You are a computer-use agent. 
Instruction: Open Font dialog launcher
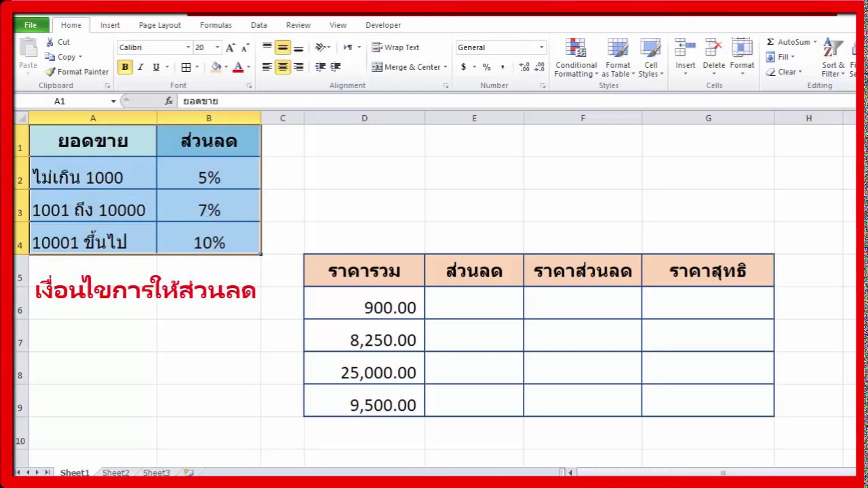(x=249, y=86)
